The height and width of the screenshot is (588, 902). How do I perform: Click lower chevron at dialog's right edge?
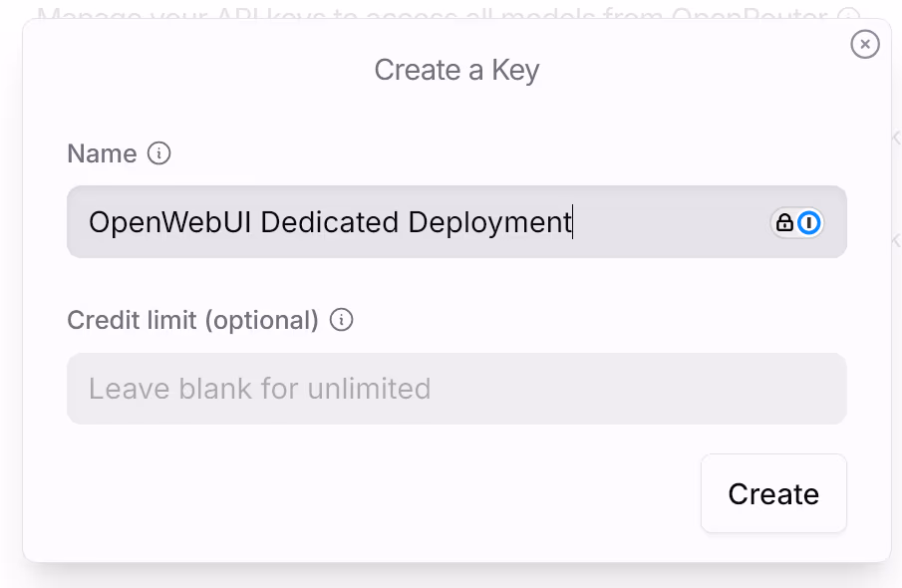896,240
